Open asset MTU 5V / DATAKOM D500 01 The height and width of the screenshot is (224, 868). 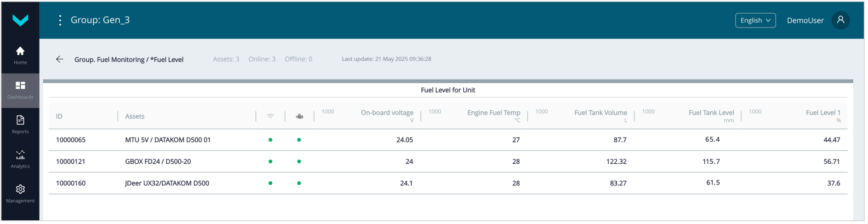click(168, 140)
